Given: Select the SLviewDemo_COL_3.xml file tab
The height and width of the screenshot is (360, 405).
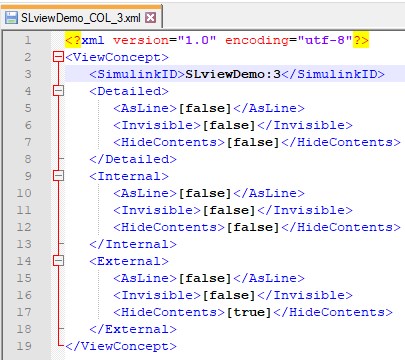Looking at the screenshot, I should tap(81, 17).
